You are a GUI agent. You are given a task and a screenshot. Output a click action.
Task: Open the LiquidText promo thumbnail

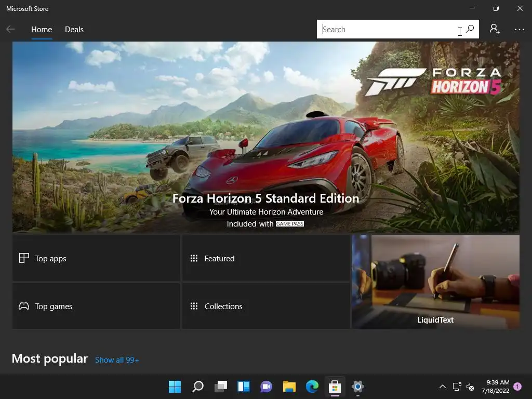[x=436, y=282]
